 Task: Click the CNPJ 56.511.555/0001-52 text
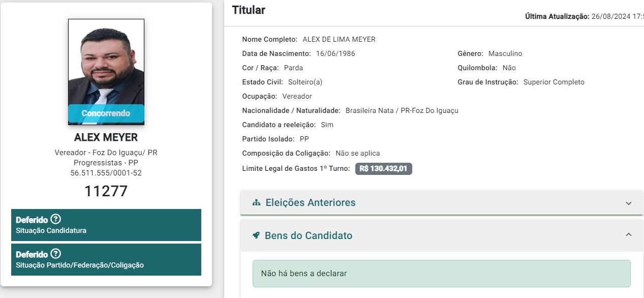106,173
